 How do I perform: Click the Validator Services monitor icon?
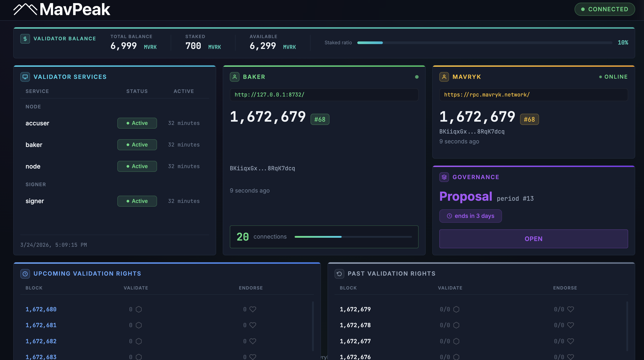click(25, 77)
